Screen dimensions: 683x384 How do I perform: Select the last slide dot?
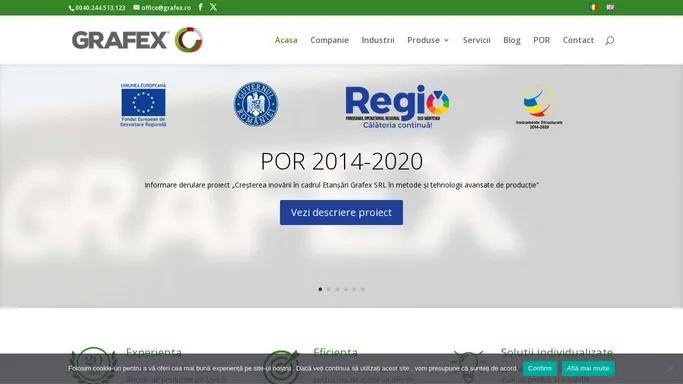[362, 289]
